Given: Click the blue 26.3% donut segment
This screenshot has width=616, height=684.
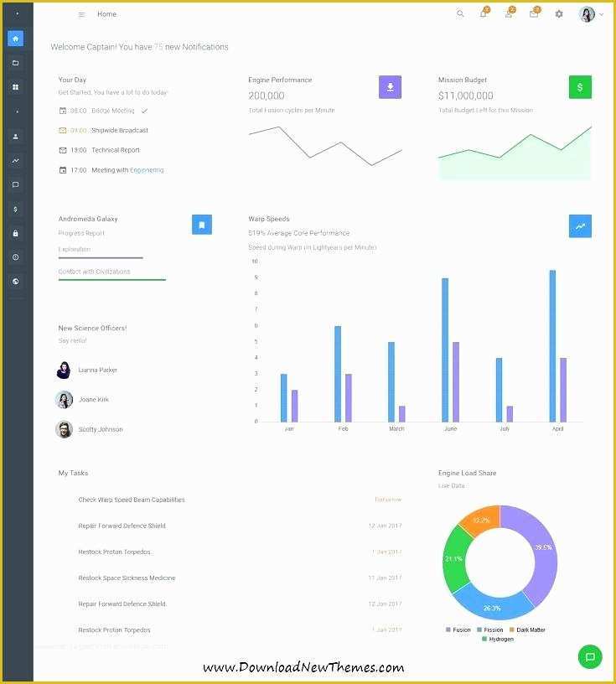Looking at the screenshot, I should point(492,608).
